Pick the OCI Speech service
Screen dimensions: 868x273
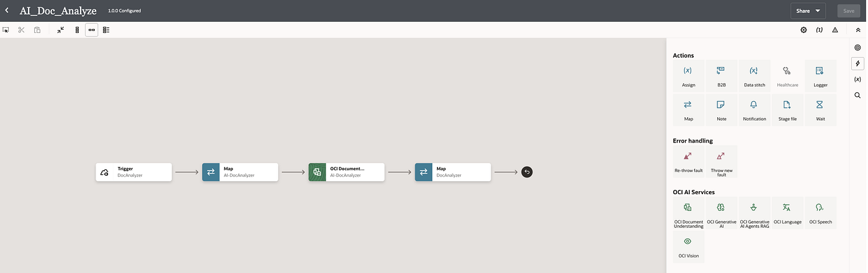820,213
